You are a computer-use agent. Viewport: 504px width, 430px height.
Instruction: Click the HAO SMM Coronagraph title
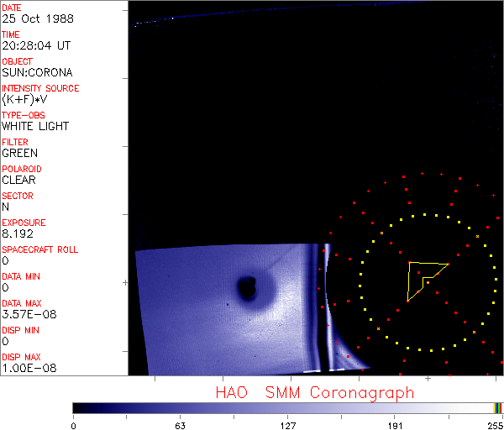coord(315,393)
